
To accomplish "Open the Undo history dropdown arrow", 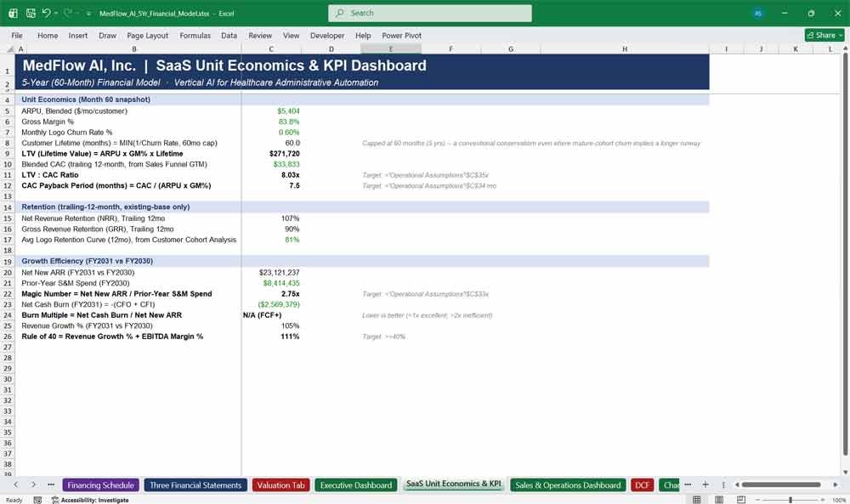I will pyautogui.click(x=56, y=13).
